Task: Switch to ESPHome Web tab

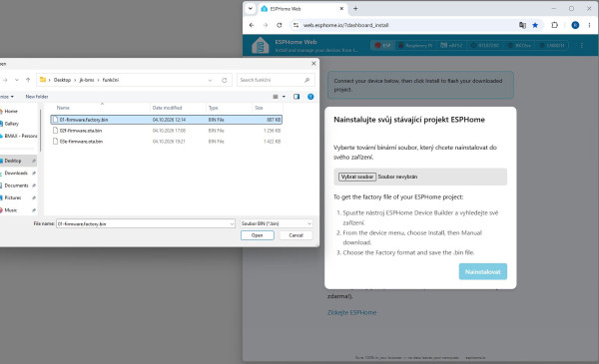Action: [301, 8]
